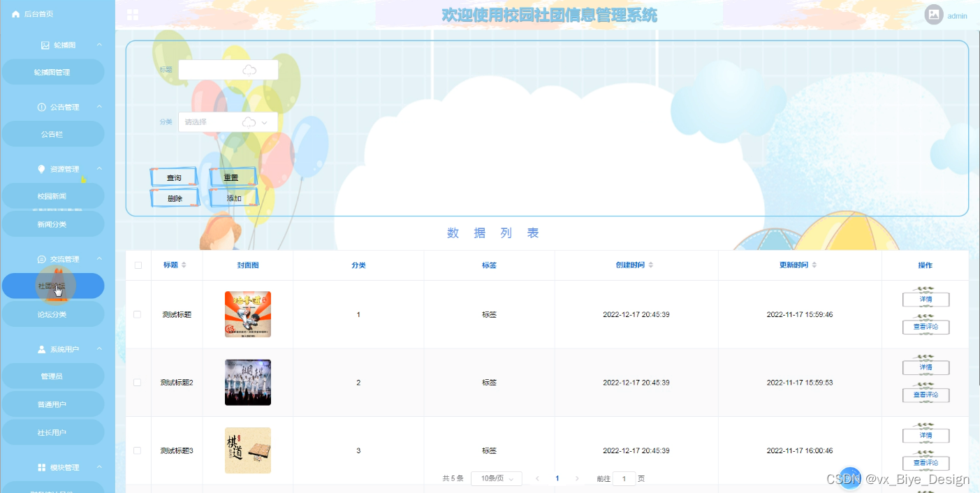Click the cloud icon in 分类 select
Screen dimensions: 980x493
pyautogui.click(x=249, y=122)
